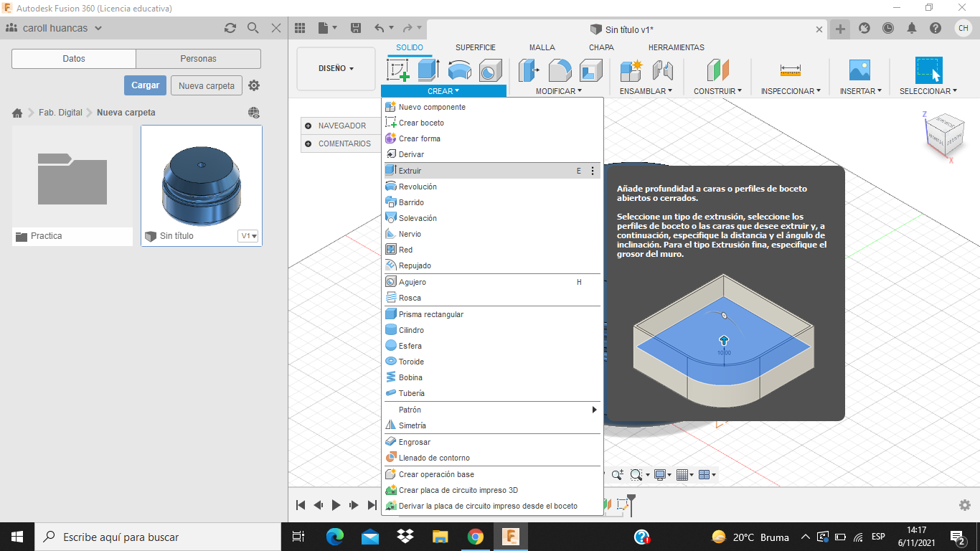This screenshot has height=551, width=980.
Task: Click Fab. Digital in the breadcrumb
Action: pos(60,113)
